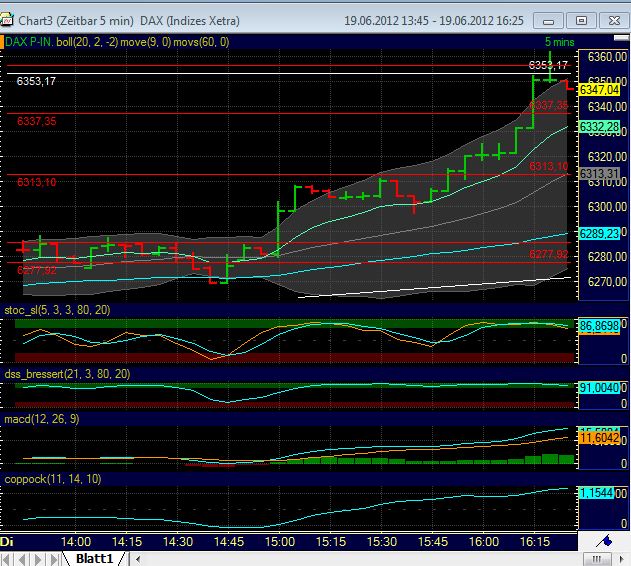Click the 6360,00 price axis label
Image resolution: width=631 pixels, height=566 pixels.
607,57
